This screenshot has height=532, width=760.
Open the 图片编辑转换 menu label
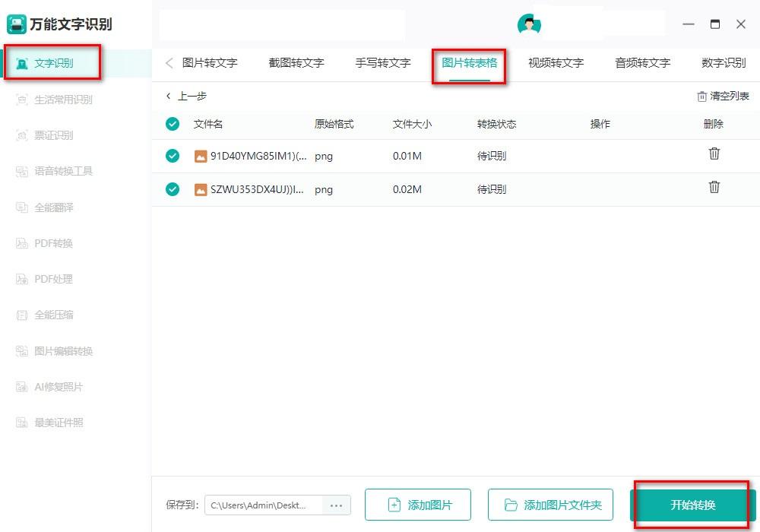coord(63,351)
